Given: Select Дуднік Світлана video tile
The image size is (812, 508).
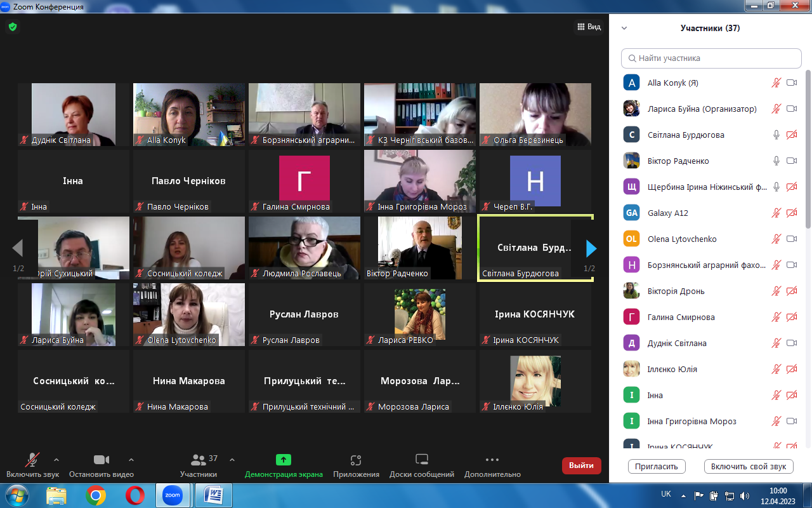Looking at the screenshot, I should [x=74, y=114].
